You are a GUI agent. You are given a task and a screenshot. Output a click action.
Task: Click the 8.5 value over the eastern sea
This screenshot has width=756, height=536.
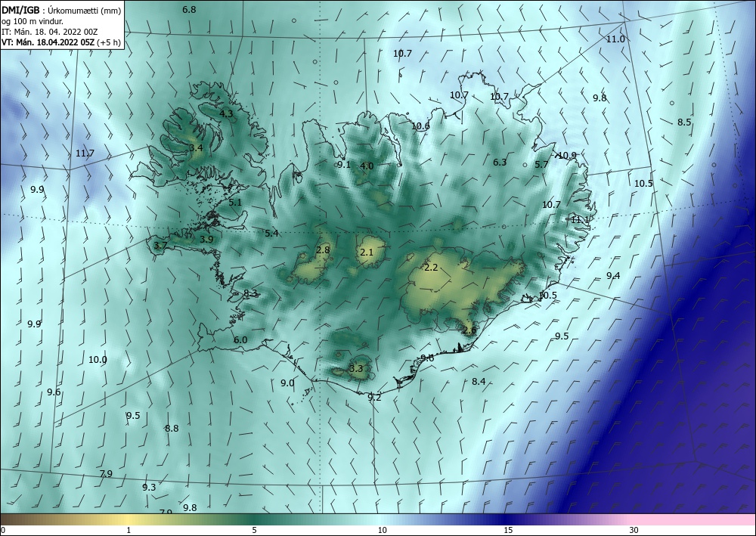coord(684,122)
